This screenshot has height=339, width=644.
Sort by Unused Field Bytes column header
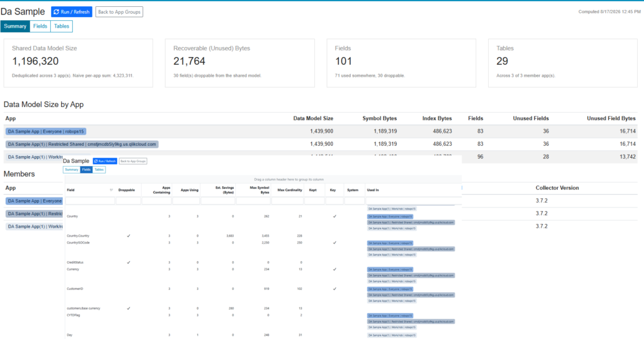click(x=611, y=118)
